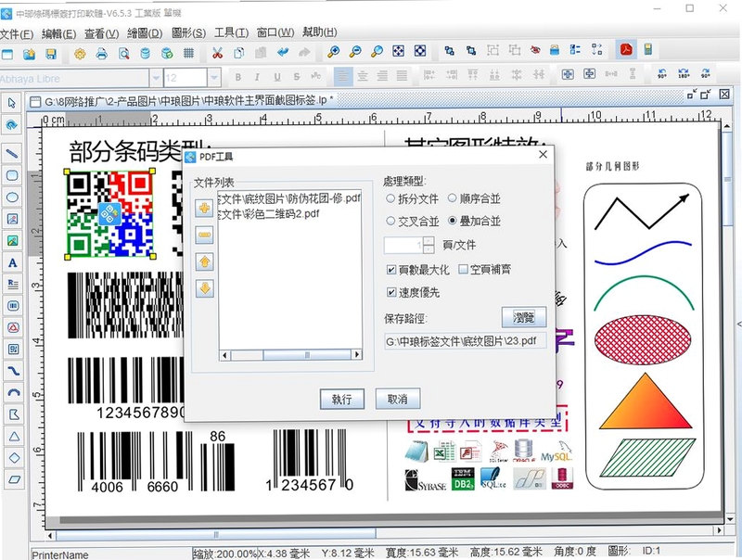Select the rounded rectangle tool
The height and width of the screenshot is (560, 742).
point(12,175)
